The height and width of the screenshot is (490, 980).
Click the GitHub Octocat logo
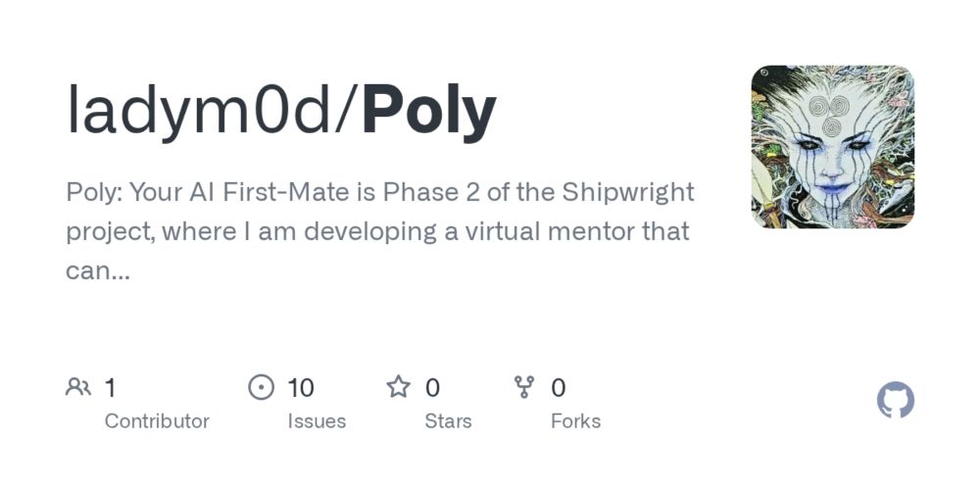(x=895, y=400)
